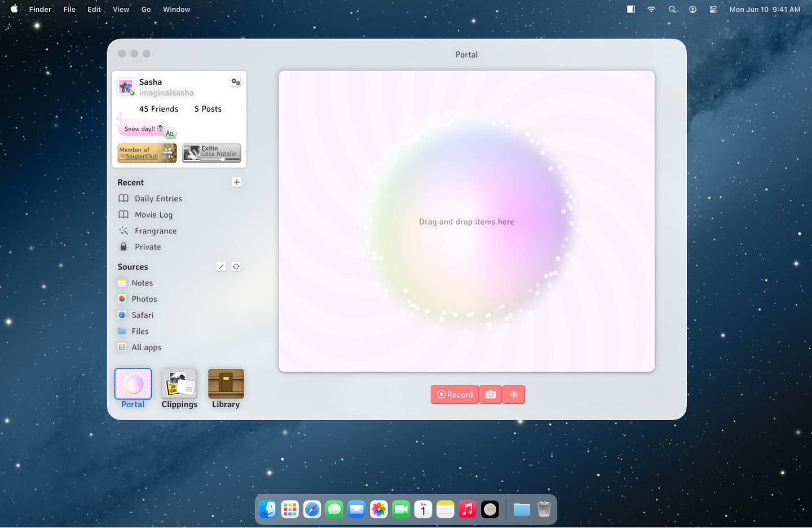Launch Mail from the Dock

(356, 509)
